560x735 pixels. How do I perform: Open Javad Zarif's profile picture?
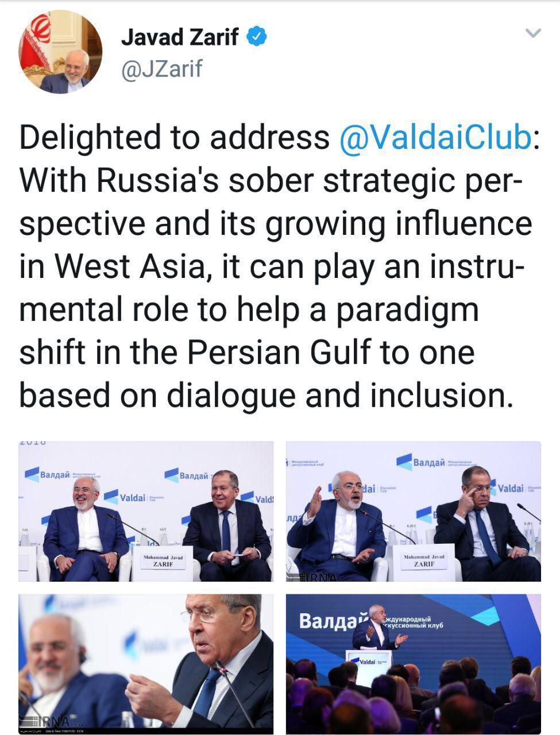click(61, 52)
